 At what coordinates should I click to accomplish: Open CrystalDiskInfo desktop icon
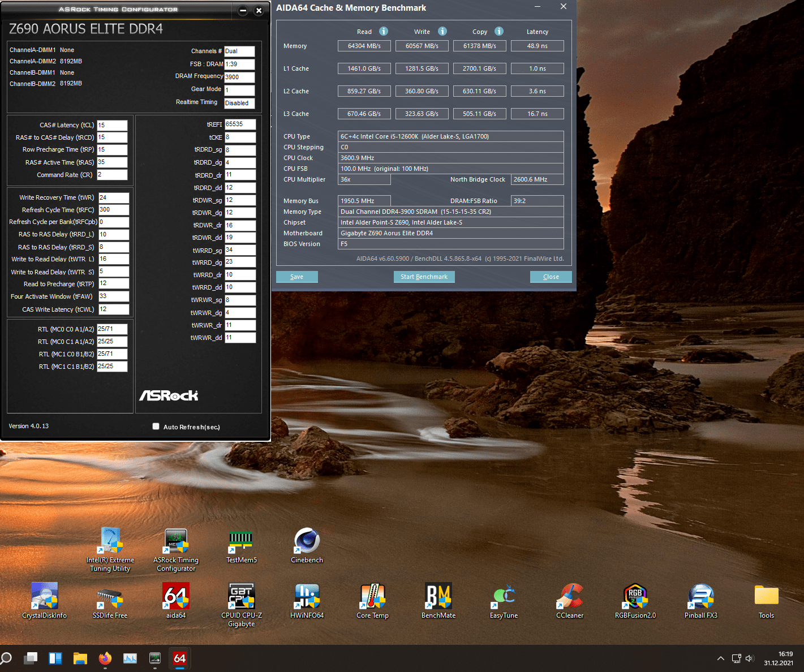point(45,601)
